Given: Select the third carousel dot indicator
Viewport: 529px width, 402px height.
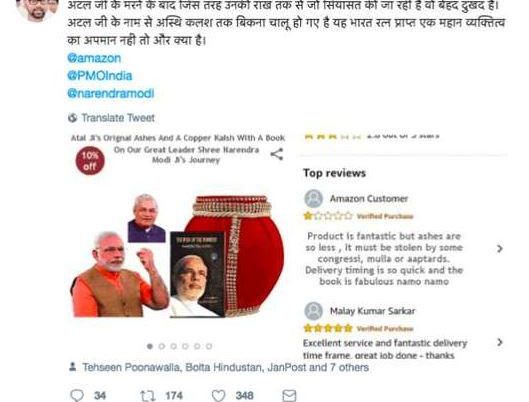Looking at the screenshot, I should (x=174, y=346).
